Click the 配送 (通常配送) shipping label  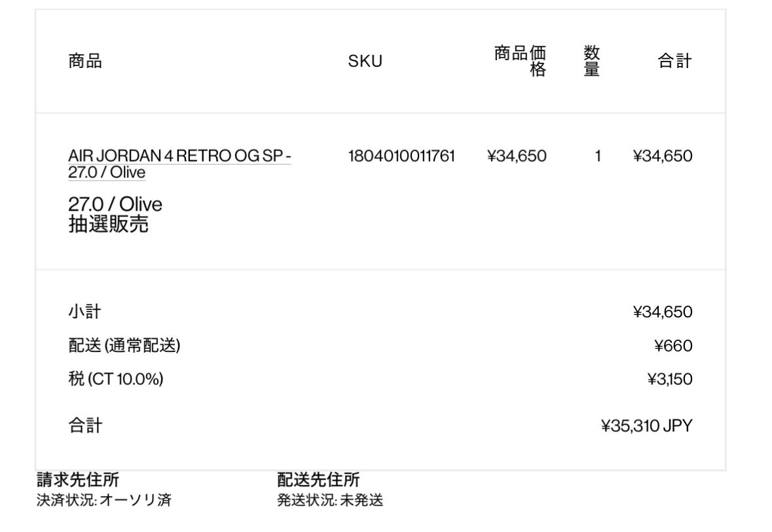coord(124,346)
